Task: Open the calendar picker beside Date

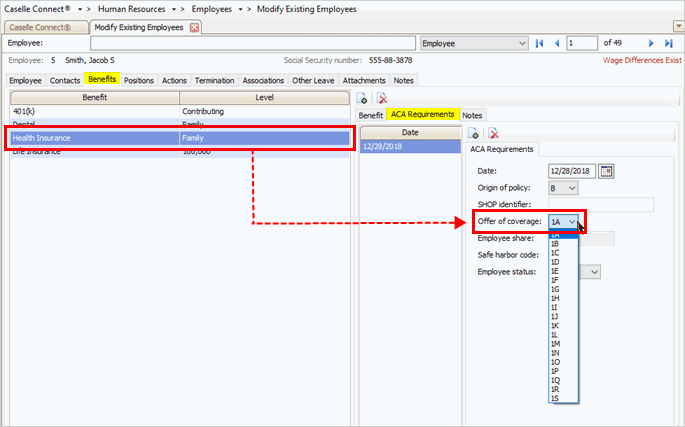Action: (x=605, y=171)
